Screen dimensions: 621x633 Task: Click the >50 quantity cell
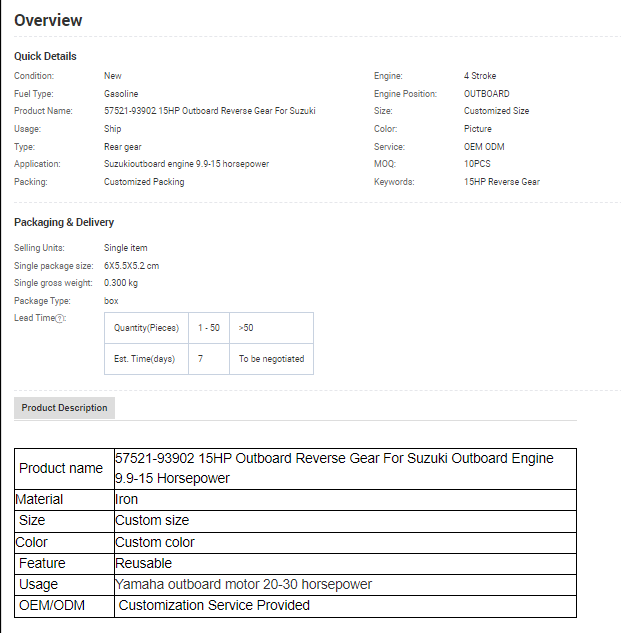[x=246, y=328]
